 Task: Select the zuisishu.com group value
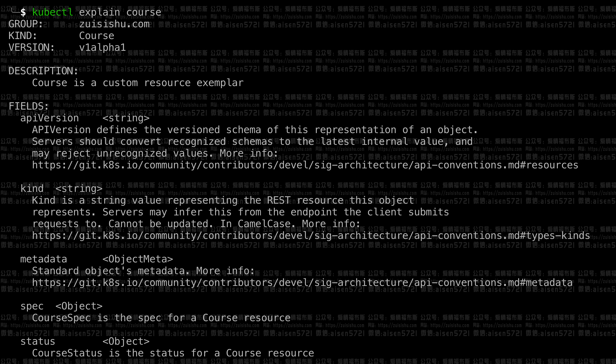pos(114,24)
